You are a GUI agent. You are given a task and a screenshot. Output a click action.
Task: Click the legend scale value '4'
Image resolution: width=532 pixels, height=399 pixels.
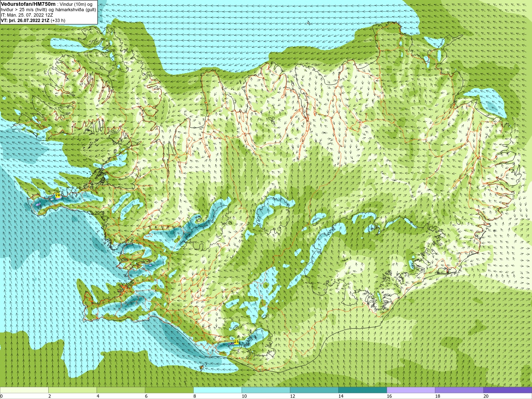(98, 396)
